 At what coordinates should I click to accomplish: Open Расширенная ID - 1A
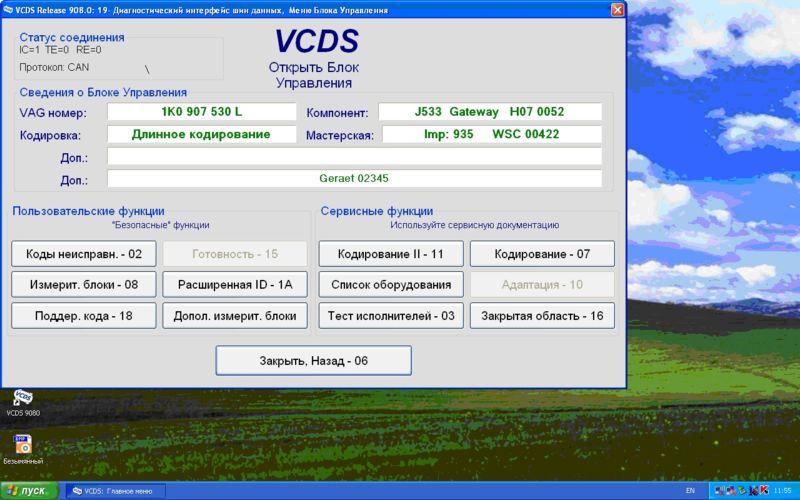[x=235, y=285]
